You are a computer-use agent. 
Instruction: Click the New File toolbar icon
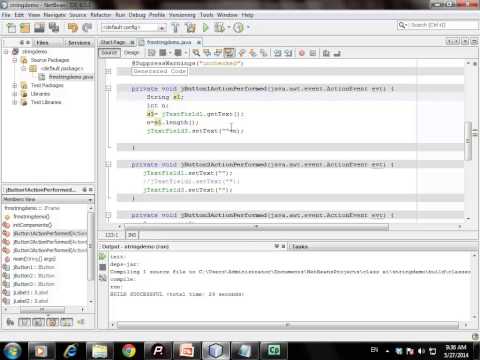point(11,28)
